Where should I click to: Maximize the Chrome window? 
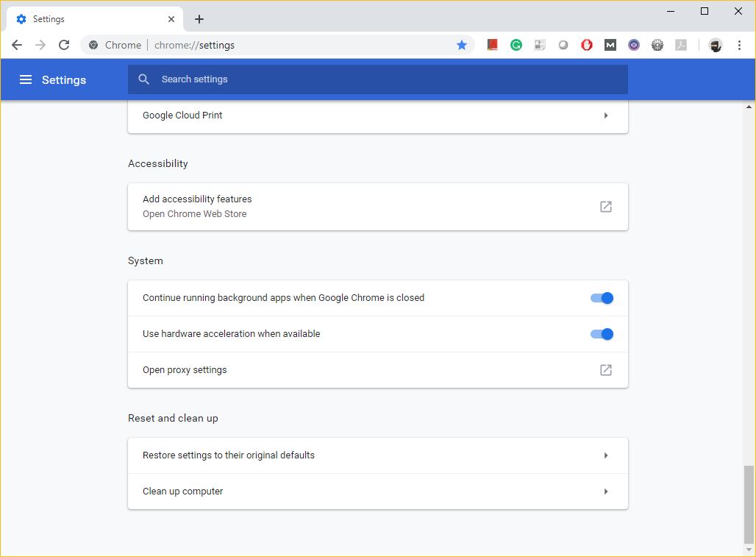point(704,11)
